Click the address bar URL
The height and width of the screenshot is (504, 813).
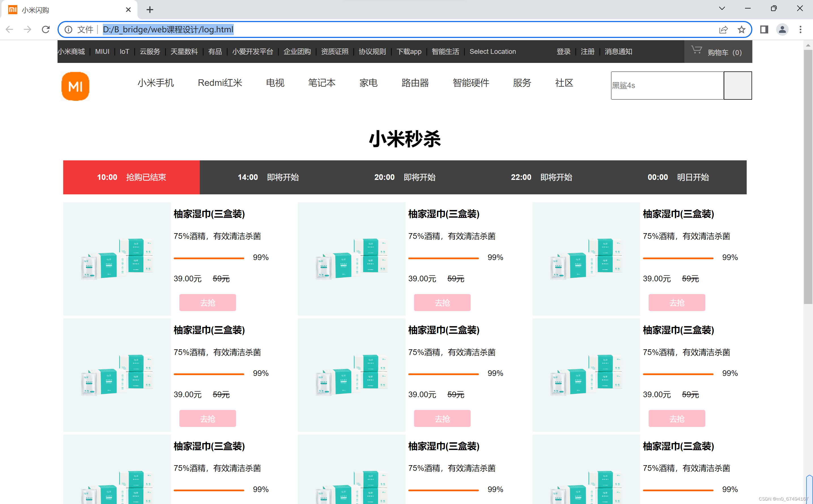point(168,30)
